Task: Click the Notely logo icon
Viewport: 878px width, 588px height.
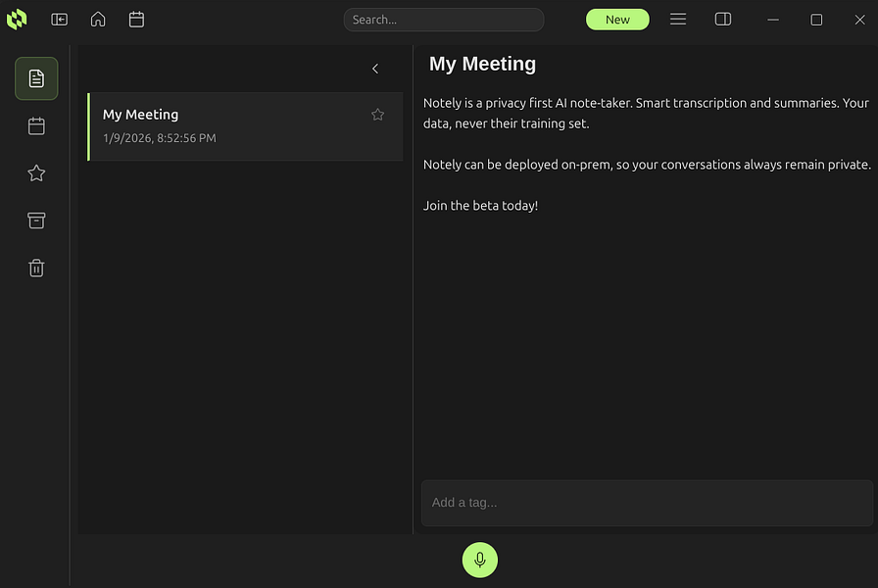Action: (x=17, y=19)
